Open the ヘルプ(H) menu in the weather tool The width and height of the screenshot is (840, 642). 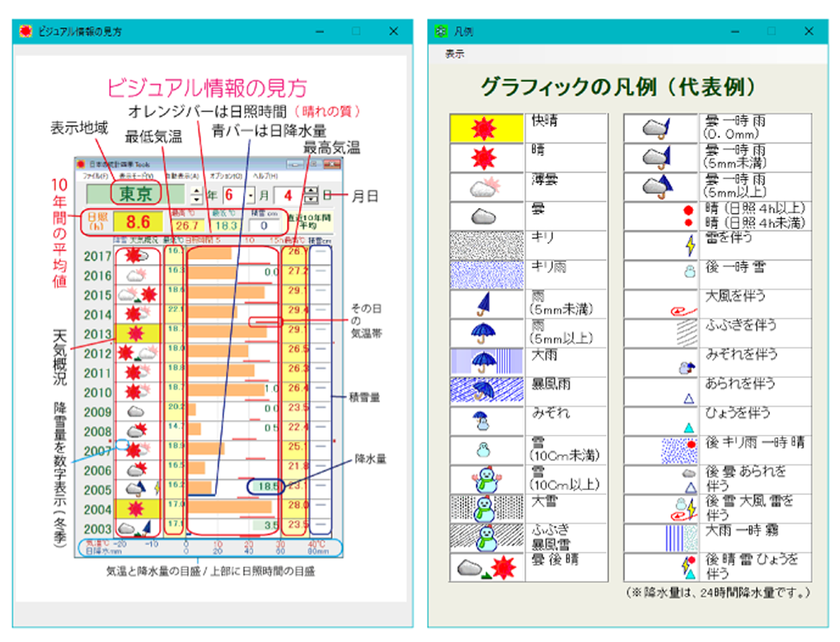point(265,175)
